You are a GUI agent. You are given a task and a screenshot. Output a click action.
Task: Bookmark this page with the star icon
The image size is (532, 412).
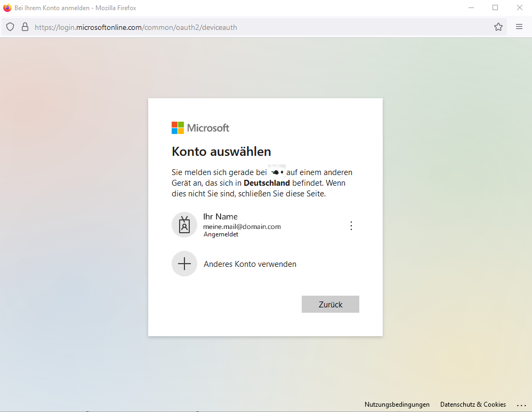pyautogui.click(x=498, y=27)
